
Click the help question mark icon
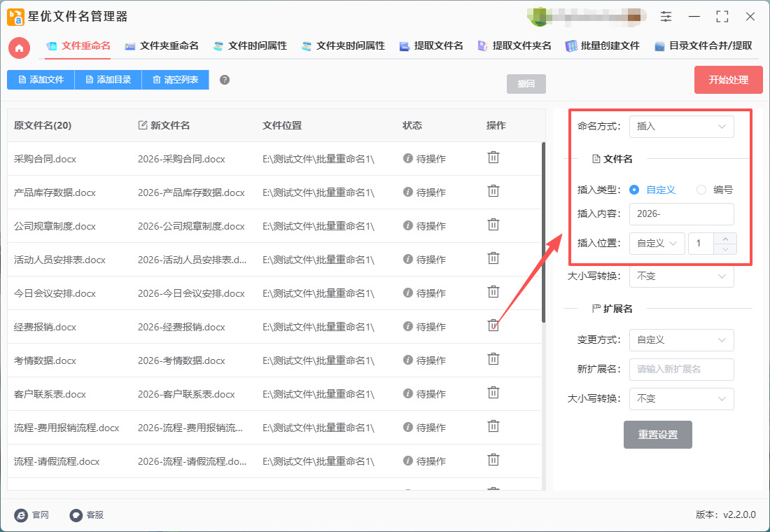[x=225, y=80]
